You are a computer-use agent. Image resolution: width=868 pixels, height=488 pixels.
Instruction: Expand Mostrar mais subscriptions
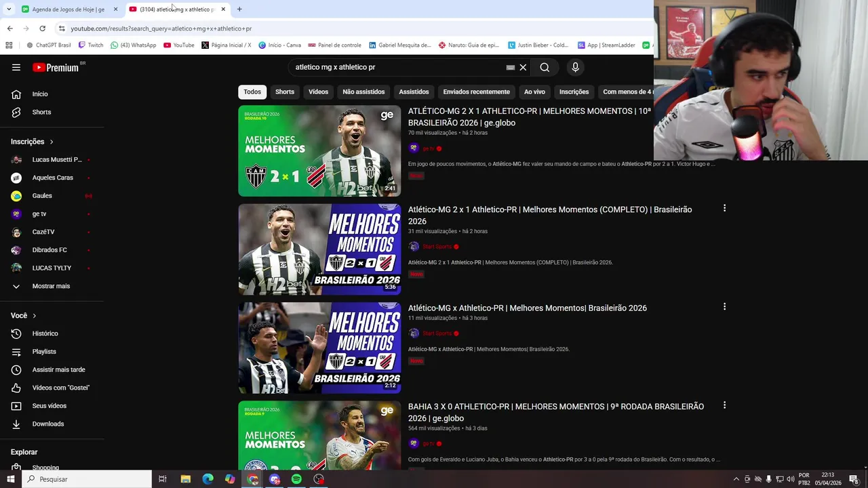coord(52,286)
